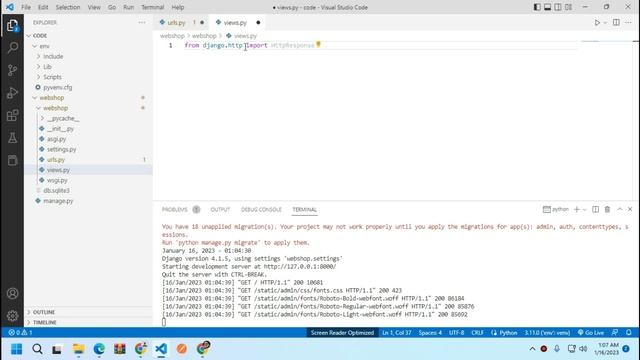Open the Selection menu

point(68,7)
